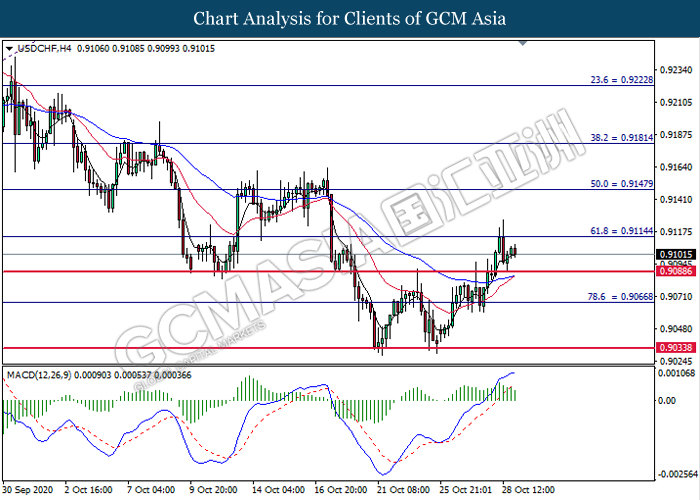The image size is (700, 500).
Task: Click the MACD(12,26,9) indicator label
Action: tap(39, 375)
